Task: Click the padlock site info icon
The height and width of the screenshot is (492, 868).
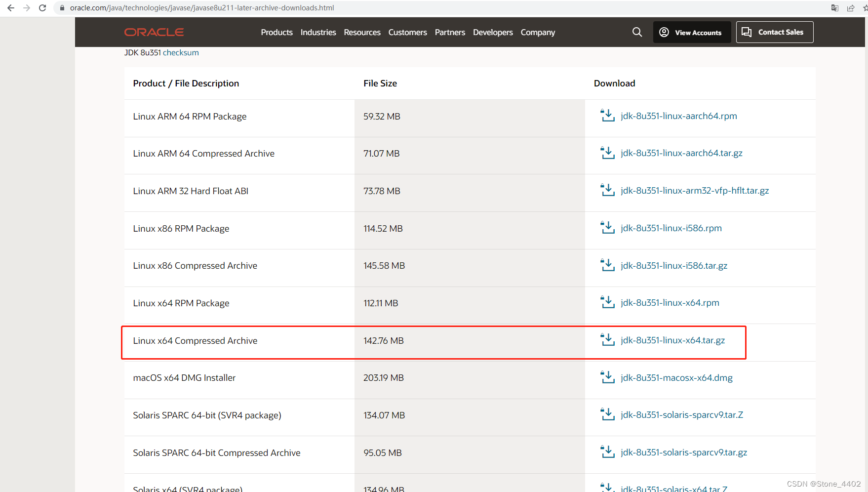Action: [62, 8]
